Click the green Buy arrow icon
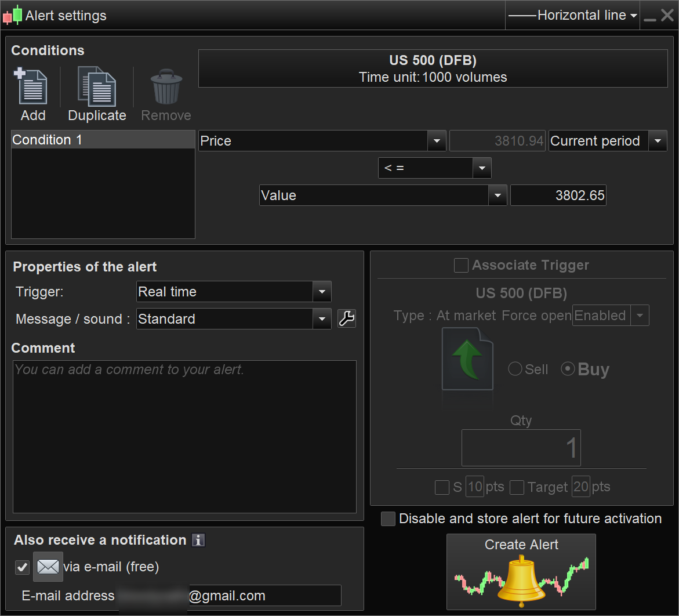 coord(467,359)
